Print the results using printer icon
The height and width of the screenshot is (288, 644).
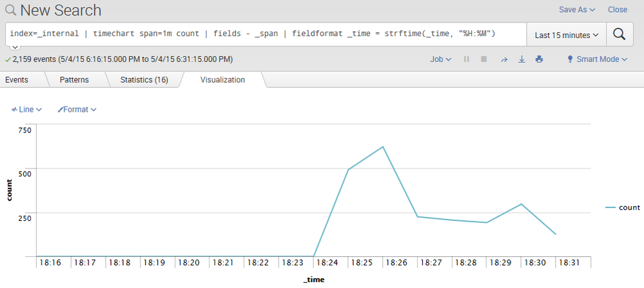(x=540, y=59)
